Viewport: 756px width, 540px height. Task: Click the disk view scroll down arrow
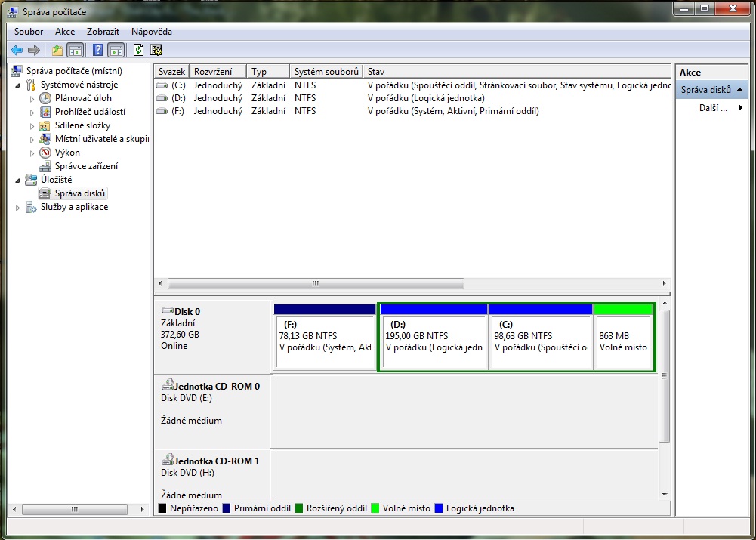[665, 495]
